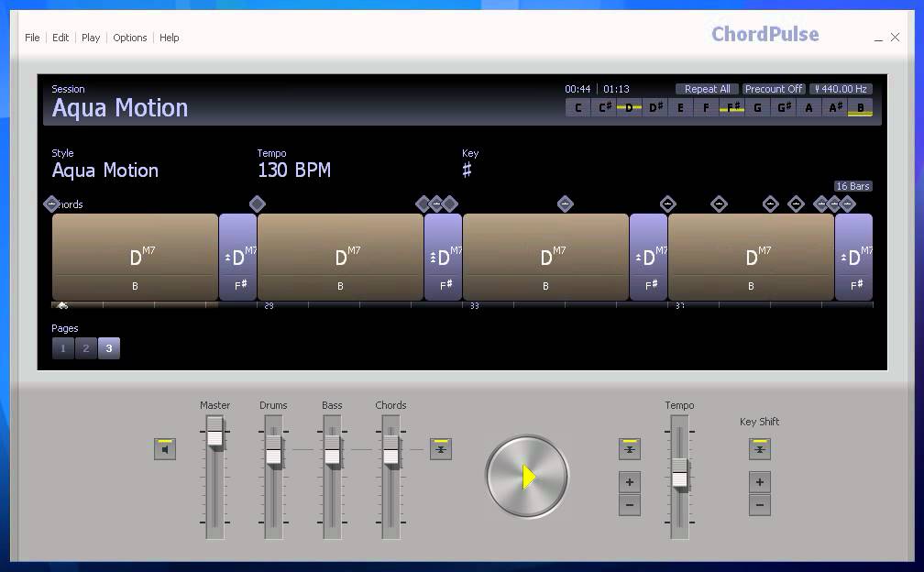The width and height of the screenshot is (924, 572).
Task: Click total time 01:13
Action: point(616,89)
